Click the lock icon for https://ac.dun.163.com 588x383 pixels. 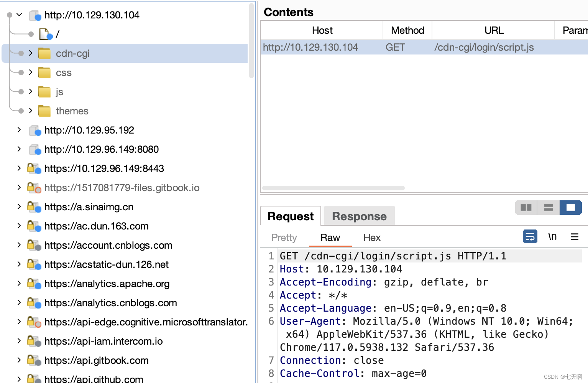34,226
